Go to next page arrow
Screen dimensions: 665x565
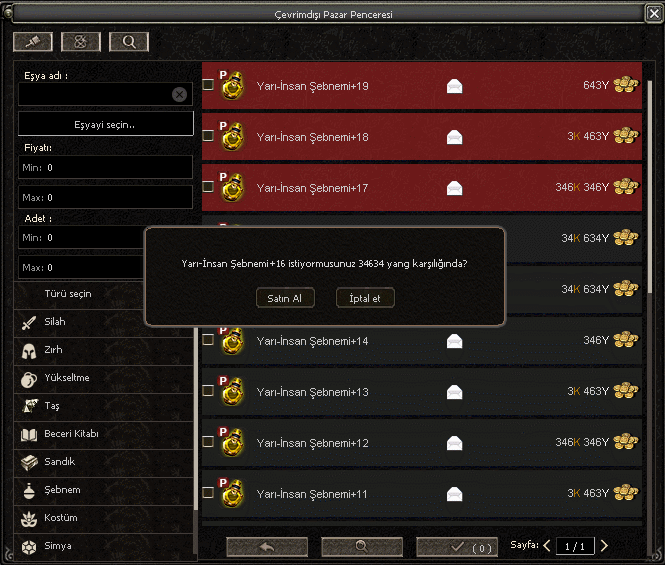604,545
